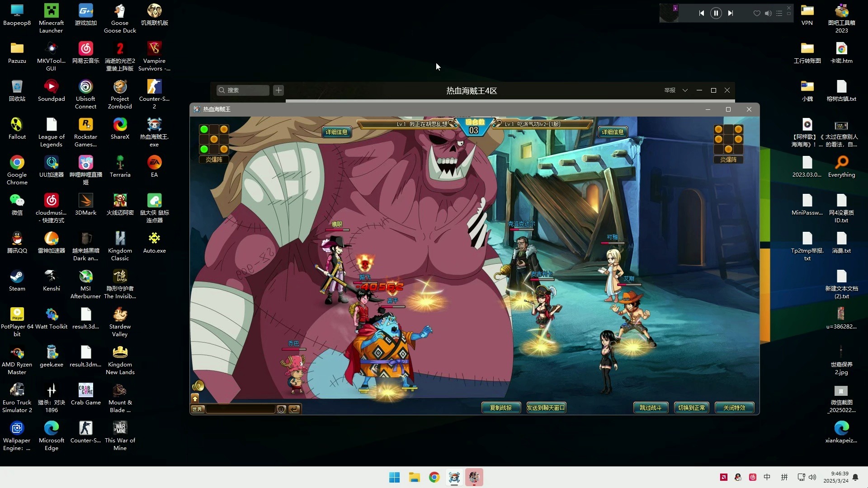Select the 腾讯QQ desktop icon
Screen dimensions: 868x488
tap(17, 243)
